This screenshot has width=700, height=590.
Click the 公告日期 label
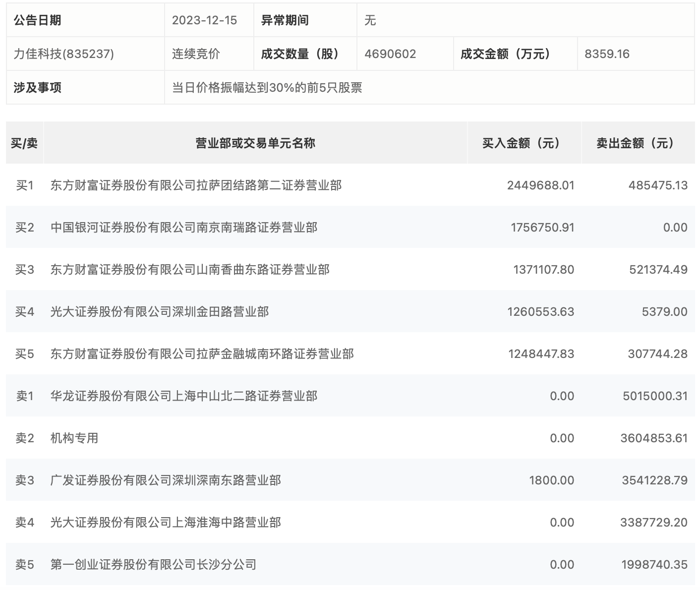37,20
